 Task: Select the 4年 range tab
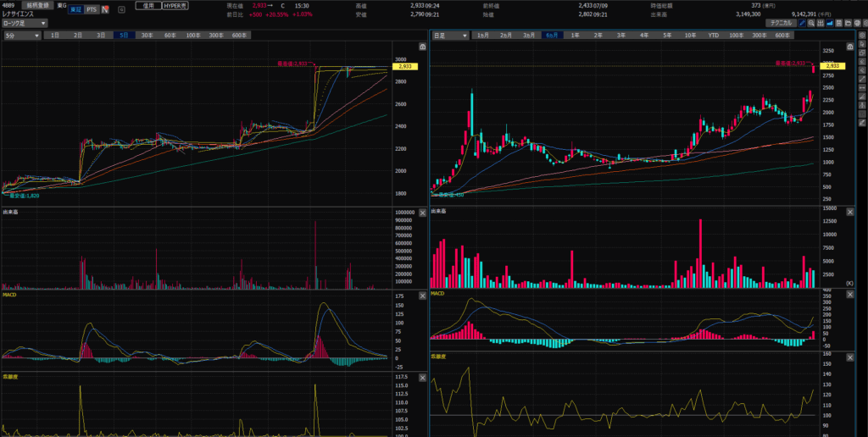644,36
